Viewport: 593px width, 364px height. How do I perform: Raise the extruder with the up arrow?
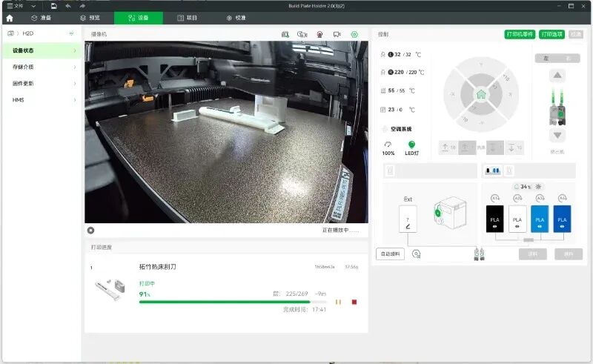point(557,76)
